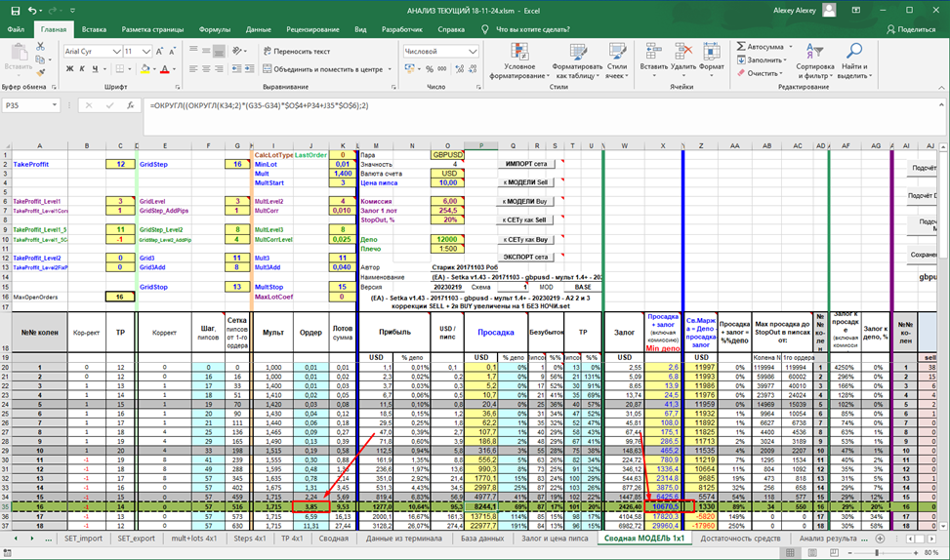This screenshot has height=560, width=950.
Task: Click the fx insert function icon
Action: point(130,105)
